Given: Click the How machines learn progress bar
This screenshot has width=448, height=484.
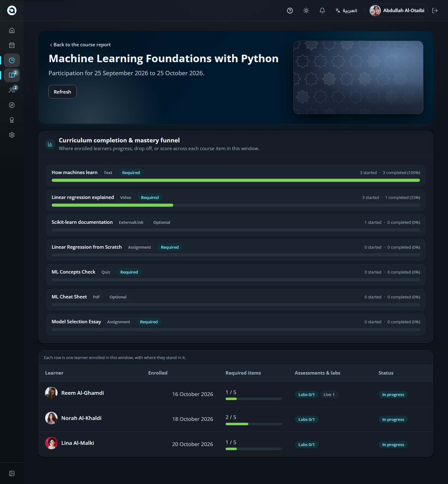Looking at the screenshot, I should click(x=236, y=180).
